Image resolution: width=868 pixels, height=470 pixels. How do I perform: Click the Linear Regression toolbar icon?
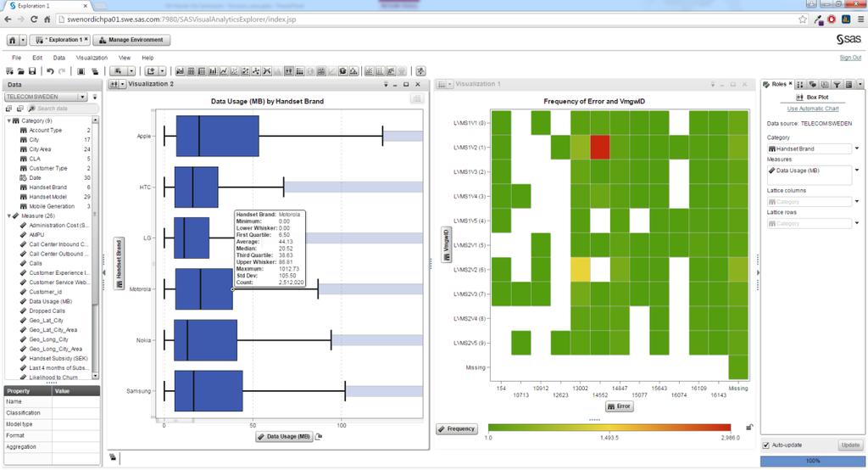(370, 71)
